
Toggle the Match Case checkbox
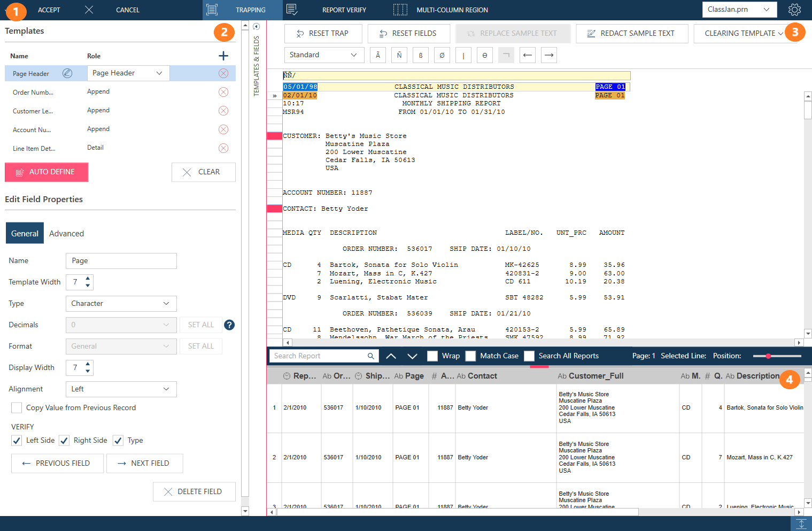[x=470, y=356]
